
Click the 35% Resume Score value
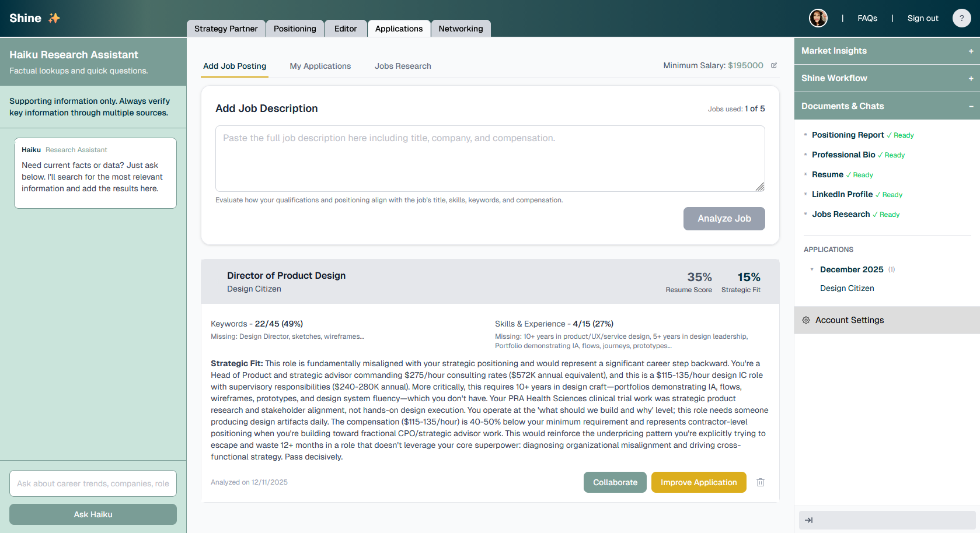(x=699, y=277)
